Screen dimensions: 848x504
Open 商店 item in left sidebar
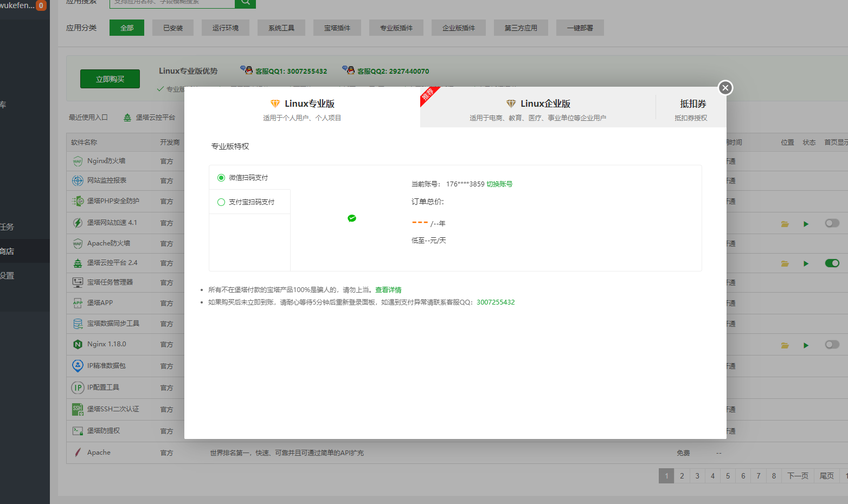tap(25, 251)
